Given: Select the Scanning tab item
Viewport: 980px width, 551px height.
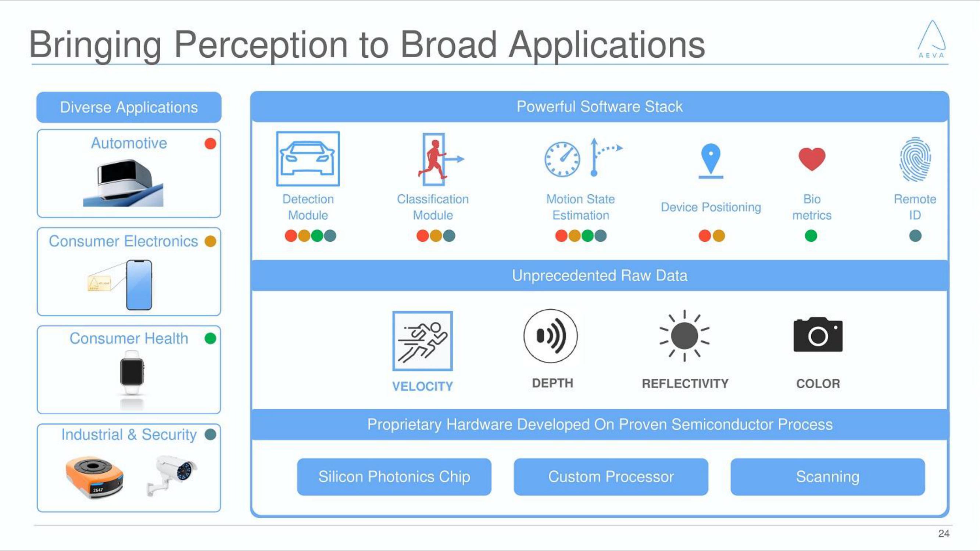Looking at the screenshot, I should 827,476.
